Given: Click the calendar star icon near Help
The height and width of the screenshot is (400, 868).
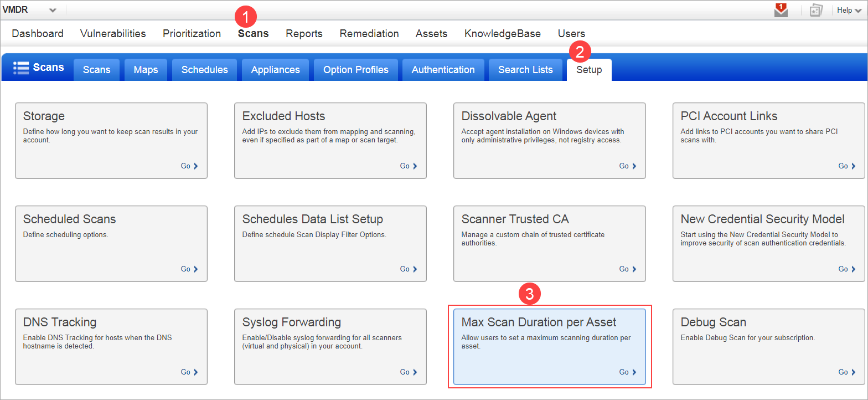Looking at the screenshot, I should tap(816, 11).
